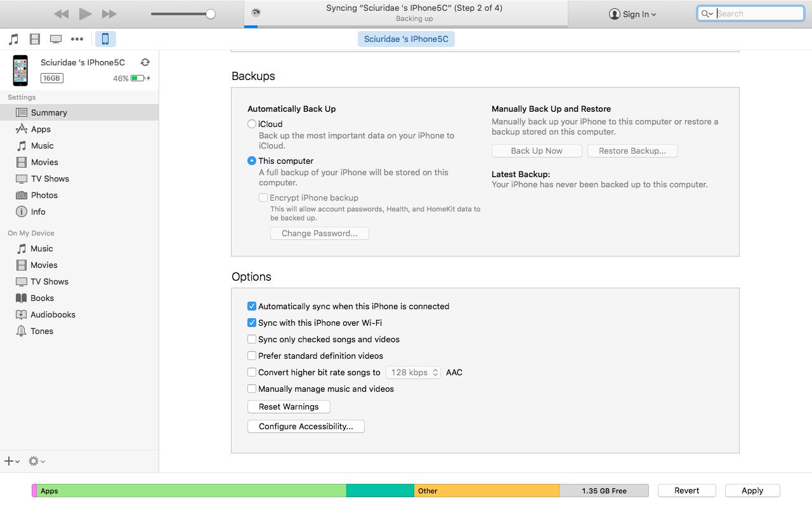The image size is (812, 508).
Task: Click the iPhone thumbnail image in sidebar
Action: [20, 70]
